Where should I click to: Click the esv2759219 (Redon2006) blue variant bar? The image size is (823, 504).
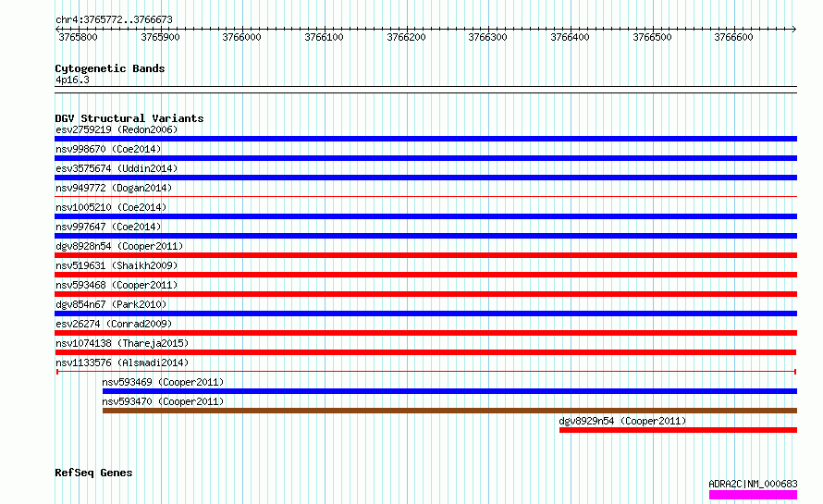tap(425, 139)
